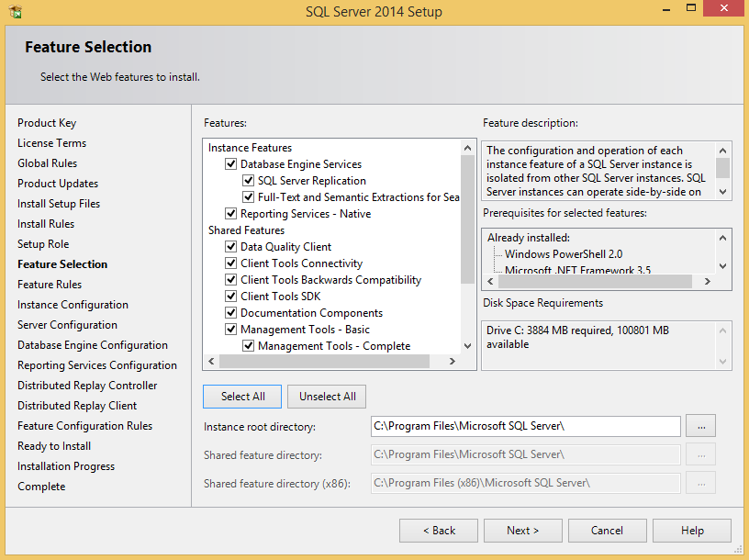Select Feature Selection step in sidebar

[x=62, y=264]
